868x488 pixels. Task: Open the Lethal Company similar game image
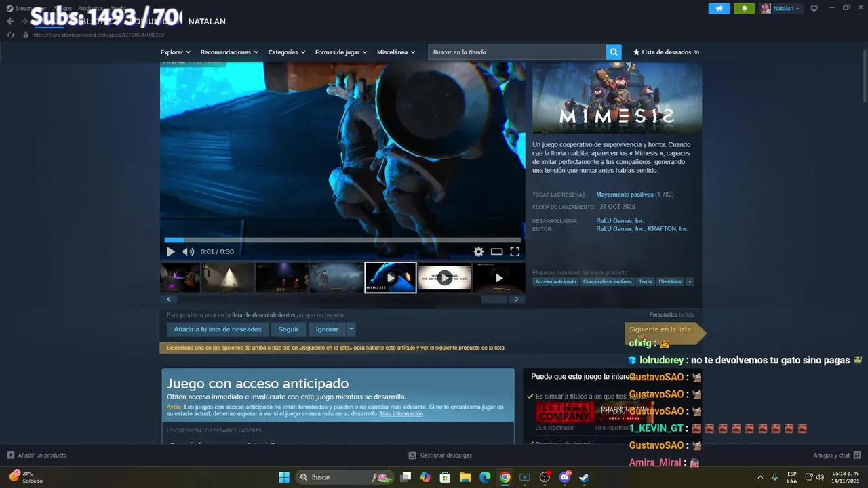click(x=564, y=412)
